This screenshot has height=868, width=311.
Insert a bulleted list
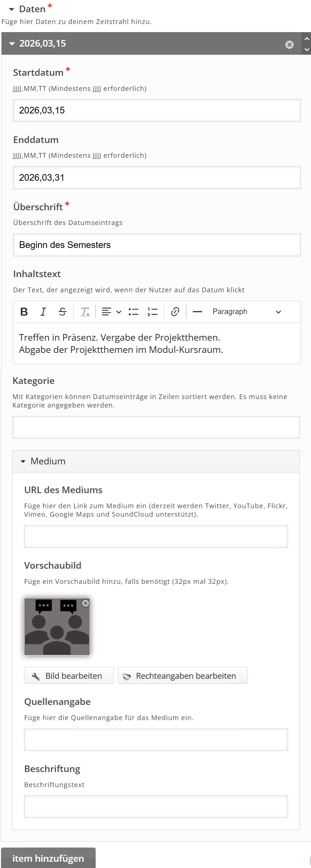133,312
